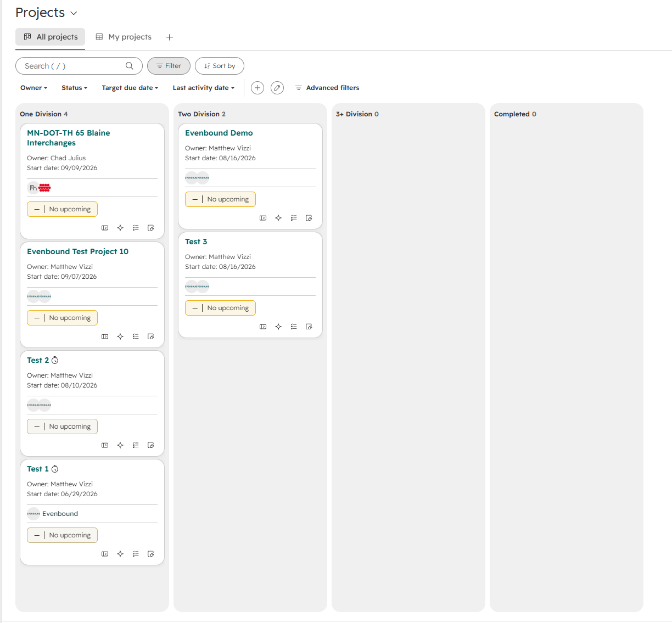Expand the Projects title dropdown
This screenshot has height=623, width=672.
pos(74,13)
